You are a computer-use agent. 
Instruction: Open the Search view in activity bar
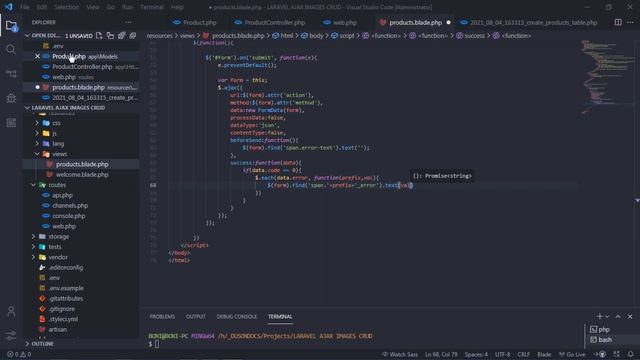click(11, 50)
